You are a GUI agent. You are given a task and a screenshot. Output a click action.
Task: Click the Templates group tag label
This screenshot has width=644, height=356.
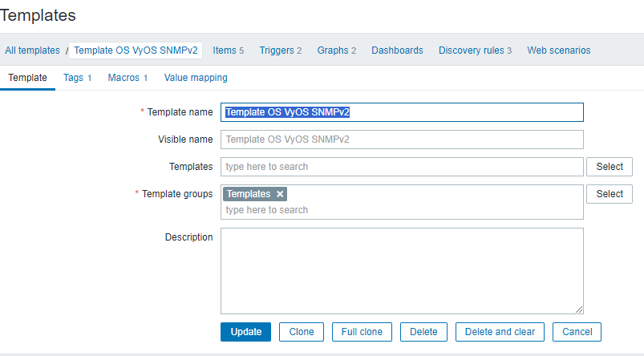[249, 194]
